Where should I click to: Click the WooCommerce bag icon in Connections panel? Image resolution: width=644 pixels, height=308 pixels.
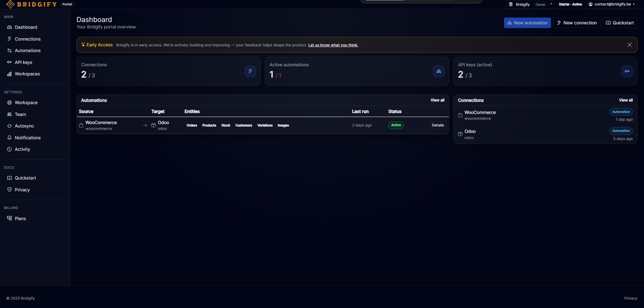(x=460, y=115)
